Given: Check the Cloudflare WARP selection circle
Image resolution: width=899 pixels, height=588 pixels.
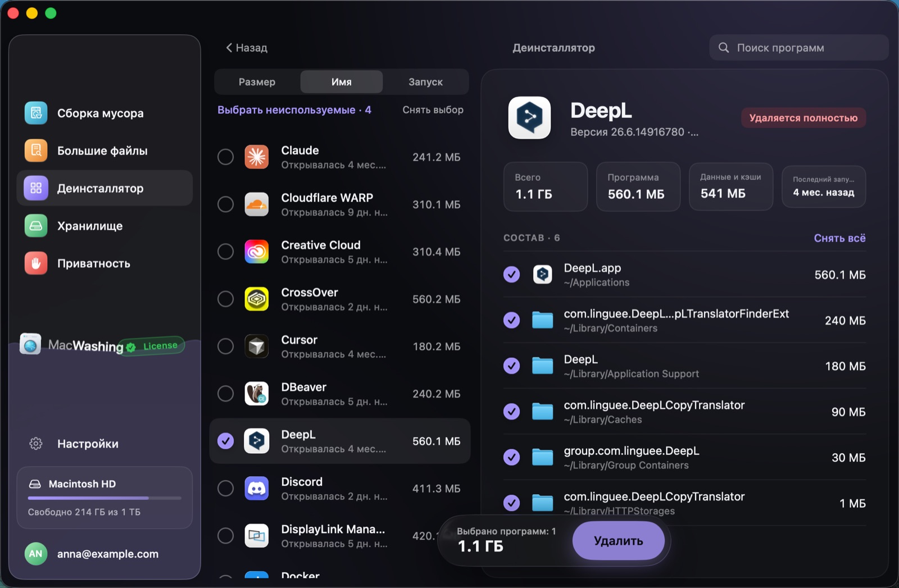Looking at the screenshot, I should click(226, 204).
